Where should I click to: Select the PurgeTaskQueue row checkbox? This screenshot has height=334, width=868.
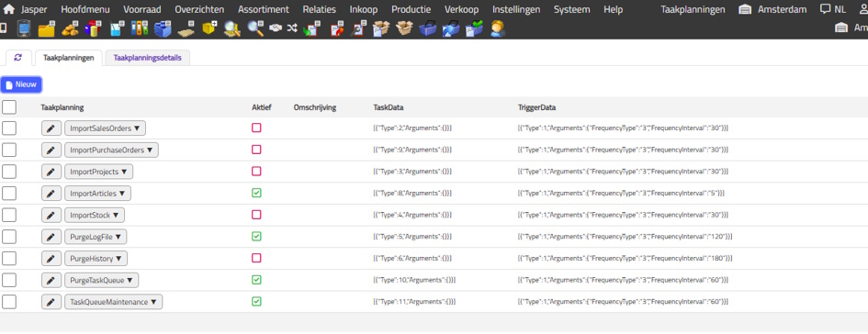point(9,280)
